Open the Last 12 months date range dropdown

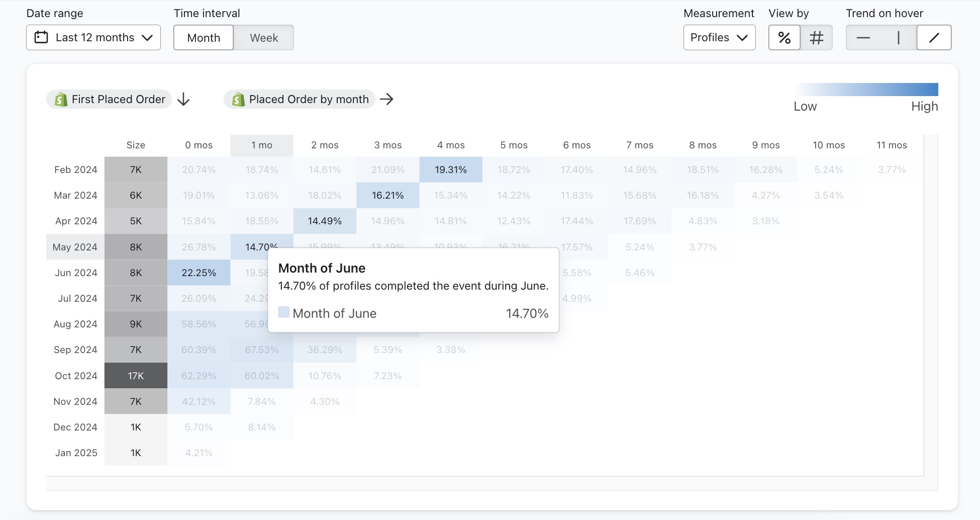coord(93,38)
